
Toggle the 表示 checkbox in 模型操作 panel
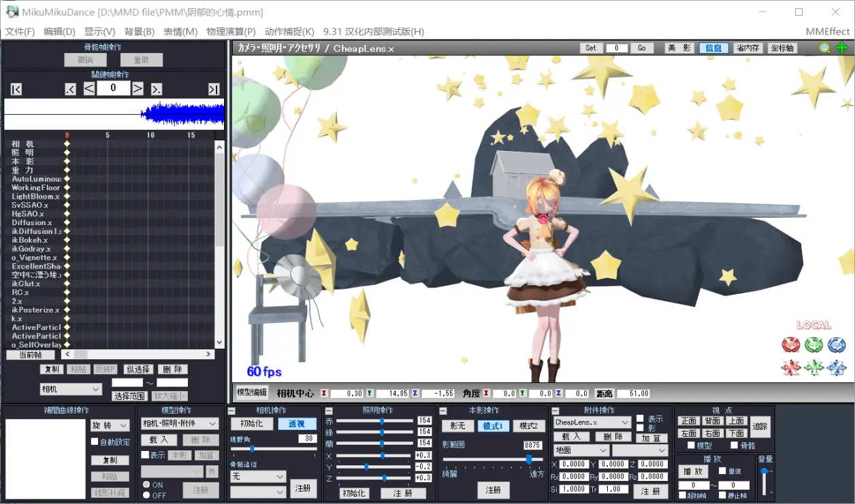[144, 455]
